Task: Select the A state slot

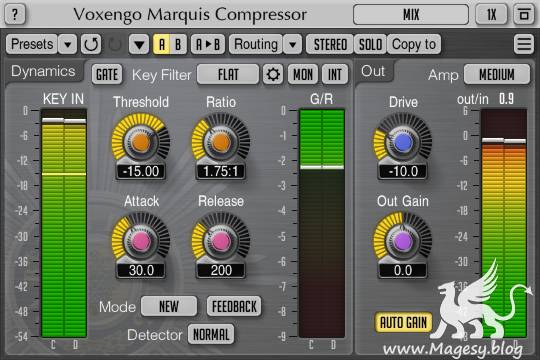Action: coord(162,44)
